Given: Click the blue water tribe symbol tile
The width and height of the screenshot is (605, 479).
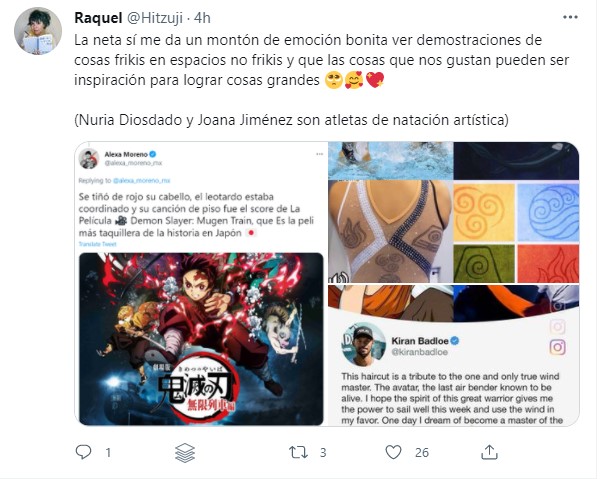Looking at the screenshot, I should pos(548,212).
